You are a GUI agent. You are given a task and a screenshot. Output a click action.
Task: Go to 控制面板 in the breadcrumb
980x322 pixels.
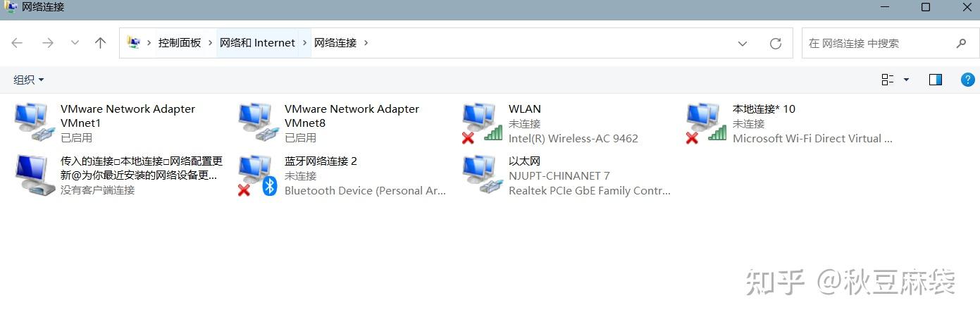(x=180, y=43)
